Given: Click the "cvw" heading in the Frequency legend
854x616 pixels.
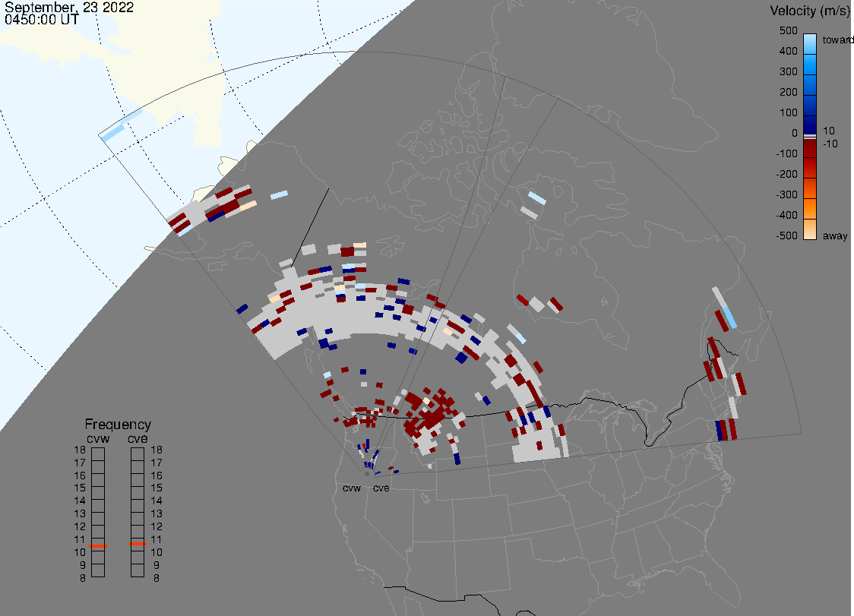Looking at the screenshot, I should 98,439.
